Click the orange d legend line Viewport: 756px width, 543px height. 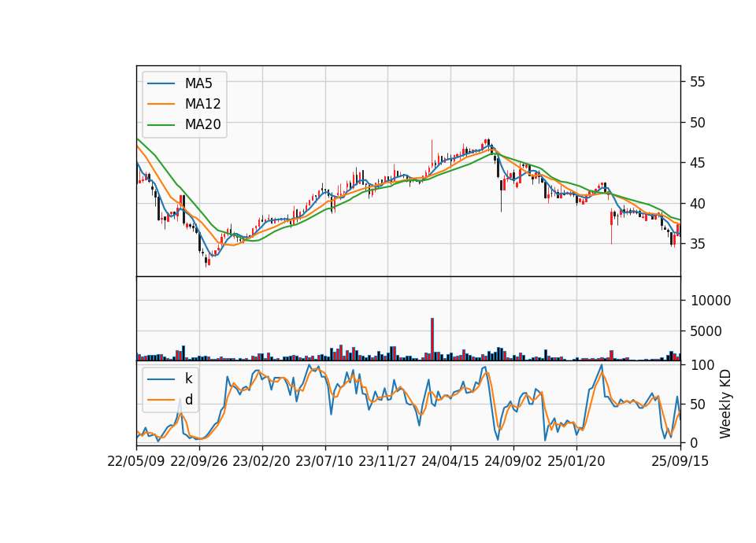coord(161,400)
